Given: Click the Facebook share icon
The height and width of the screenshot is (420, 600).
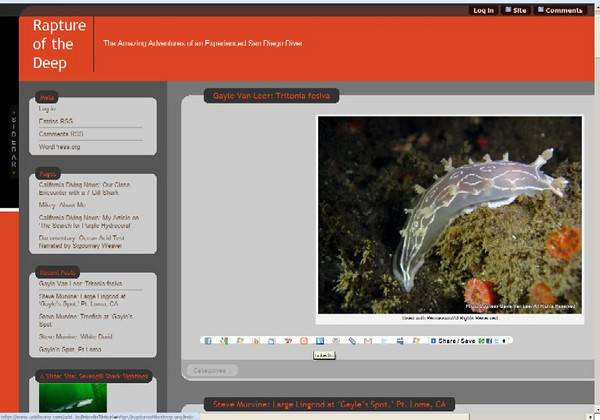Looking at the screenshot, I should (207, 341).
